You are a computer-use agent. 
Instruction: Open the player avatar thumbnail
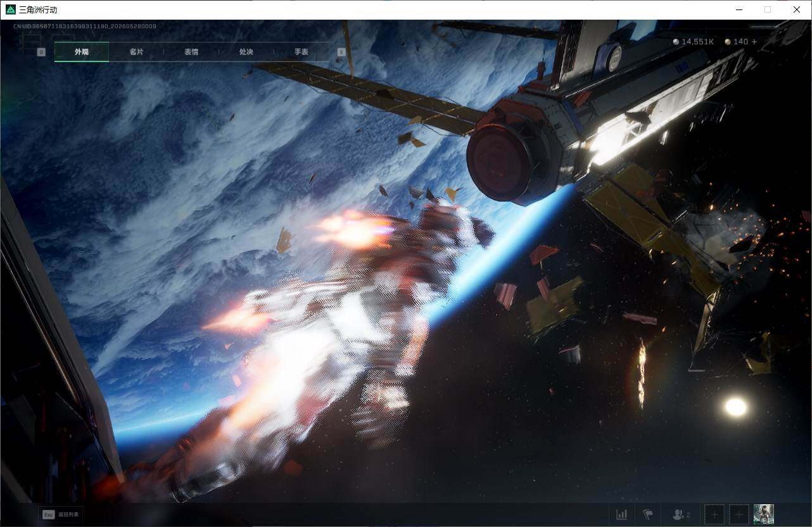[x=764, y=514]
